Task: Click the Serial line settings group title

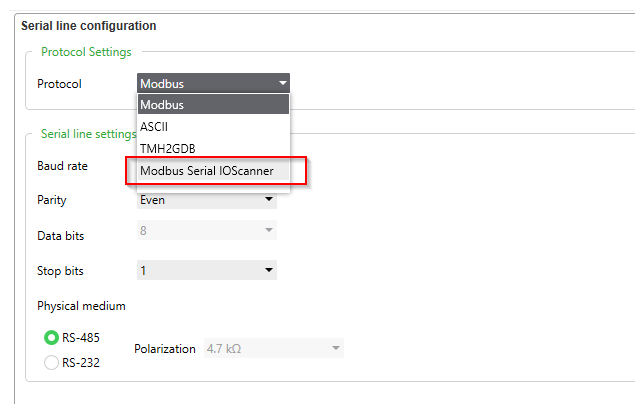Action: coord(89,134)
